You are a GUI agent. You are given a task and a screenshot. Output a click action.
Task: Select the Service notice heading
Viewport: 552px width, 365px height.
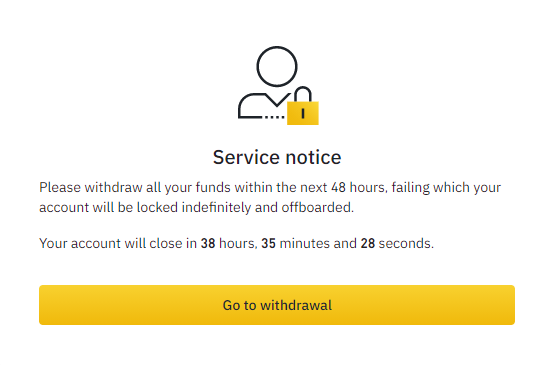coord(277,157)
